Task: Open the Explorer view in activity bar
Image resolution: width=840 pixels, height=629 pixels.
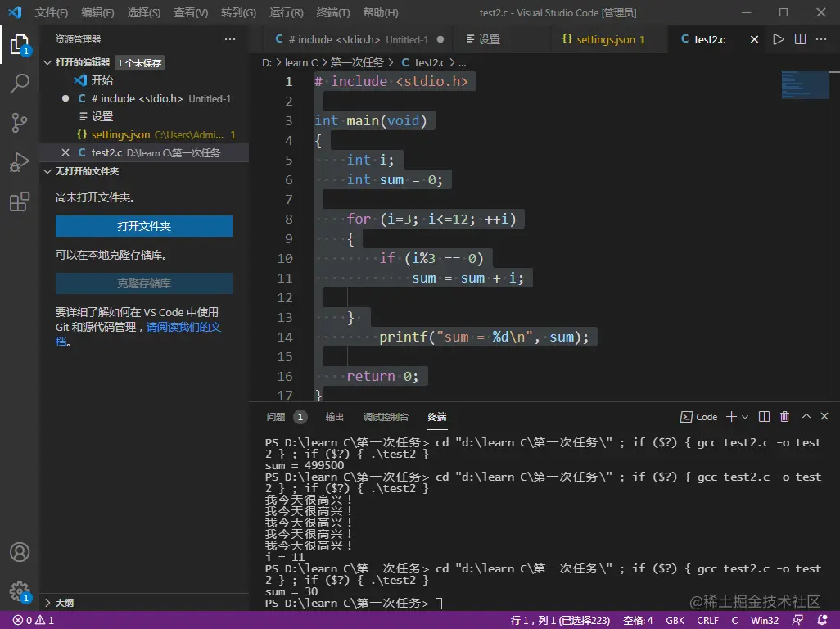Action: [20, 44]
